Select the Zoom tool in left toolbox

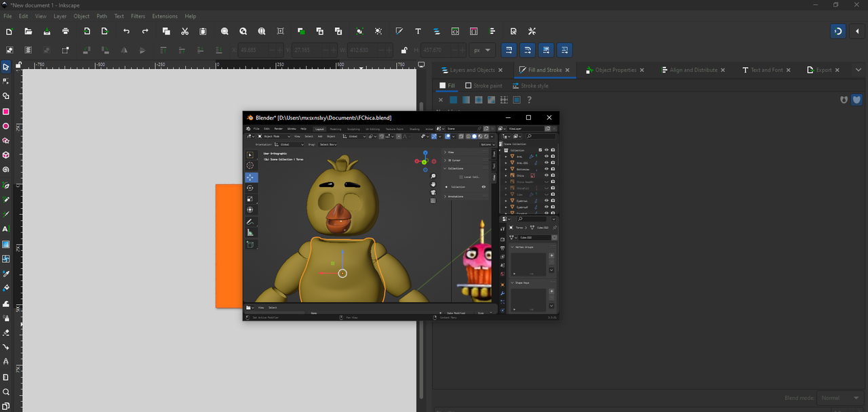click(x=6, y=392)
